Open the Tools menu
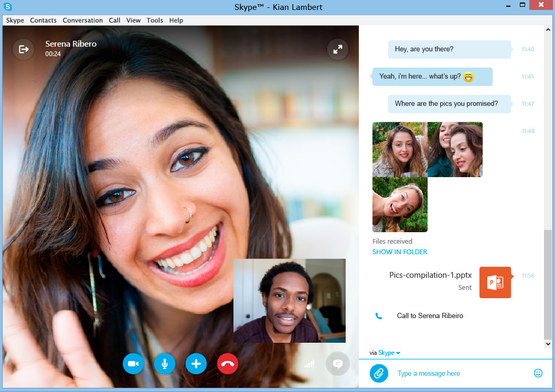 tap(155, 20)
